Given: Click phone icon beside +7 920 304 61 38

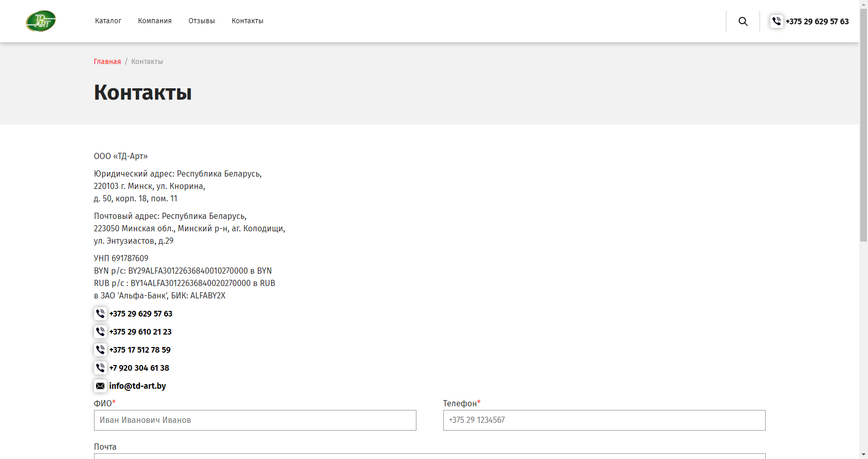Looking at the screenshot, I should [x=100, y=368].
